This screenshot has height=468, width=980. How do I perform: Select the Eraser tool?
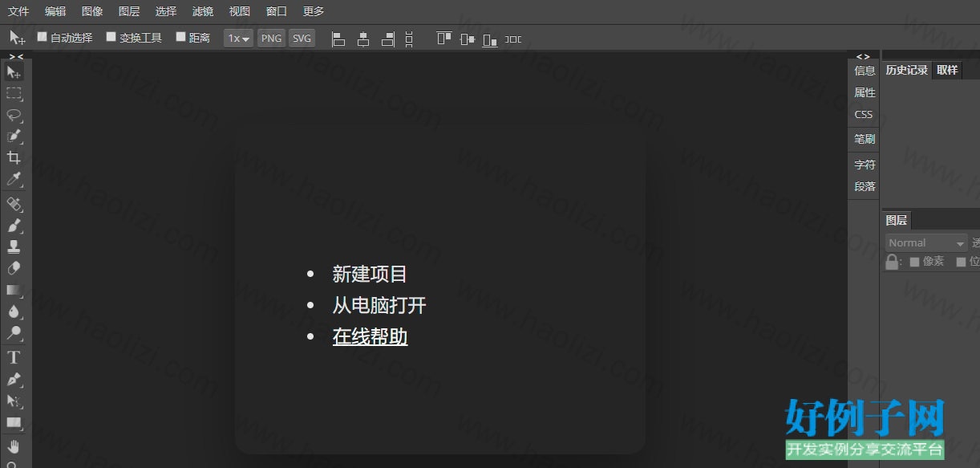click(14, 268)
